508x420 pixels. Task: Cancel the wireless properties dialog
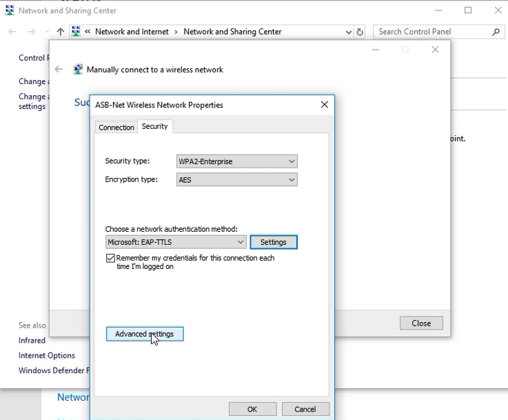pyautogui.click(x=305, y=409)
